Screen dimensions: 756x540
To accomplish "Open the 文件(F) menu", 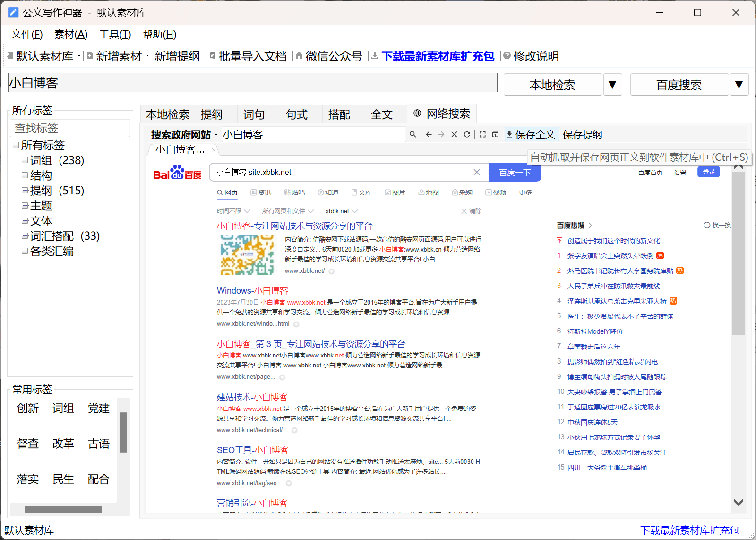I will (27, 35).
